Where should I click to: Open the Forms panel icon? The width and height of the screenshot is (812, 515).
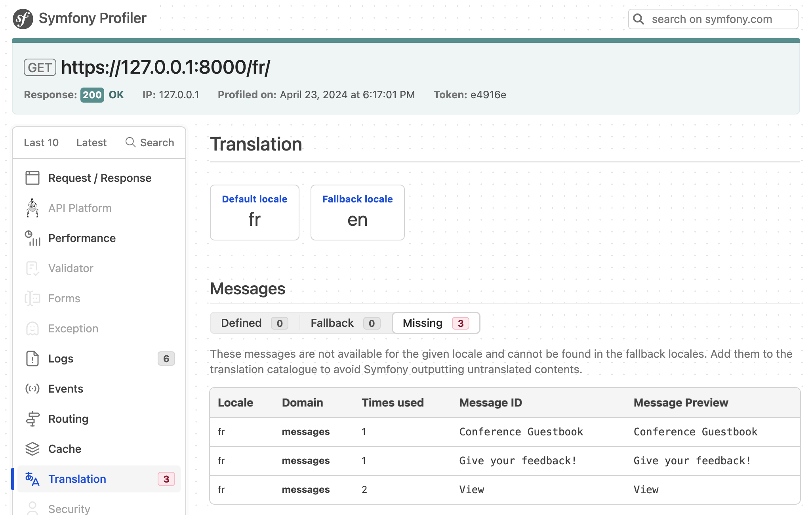tap(32, 298)
